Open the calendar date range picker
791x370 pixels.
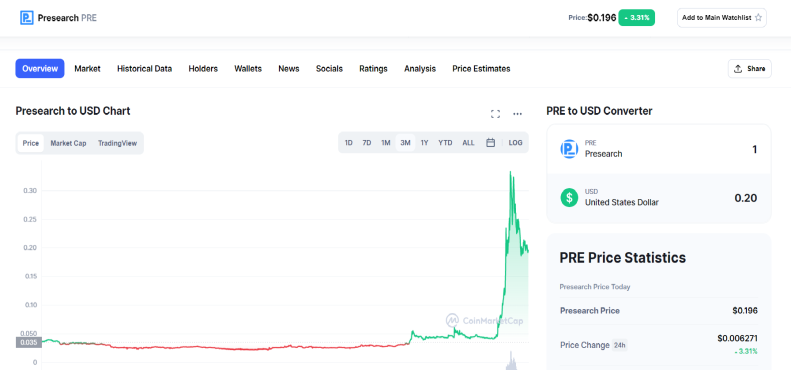(x=490, y=143)
